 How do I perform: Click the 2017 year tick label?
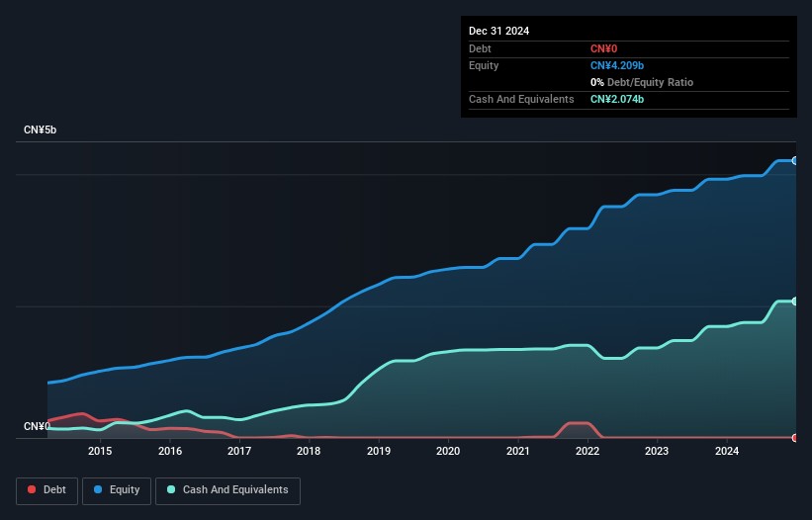coord(239,452)
